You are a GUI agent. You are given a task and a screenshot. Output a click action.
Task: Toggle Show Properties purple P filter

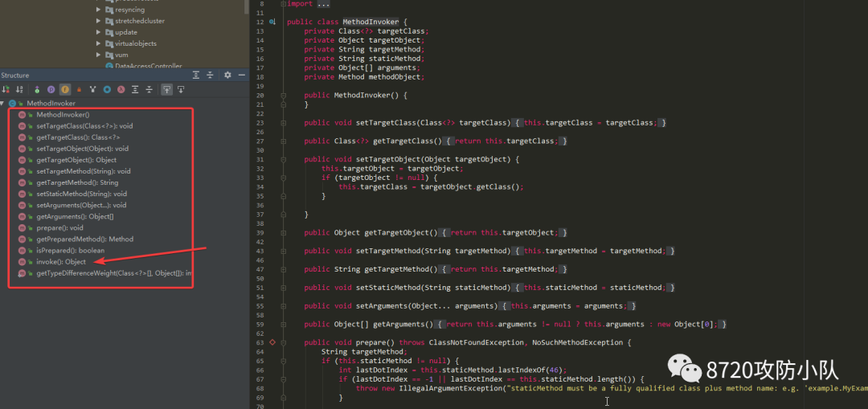(x=51, y=90)
